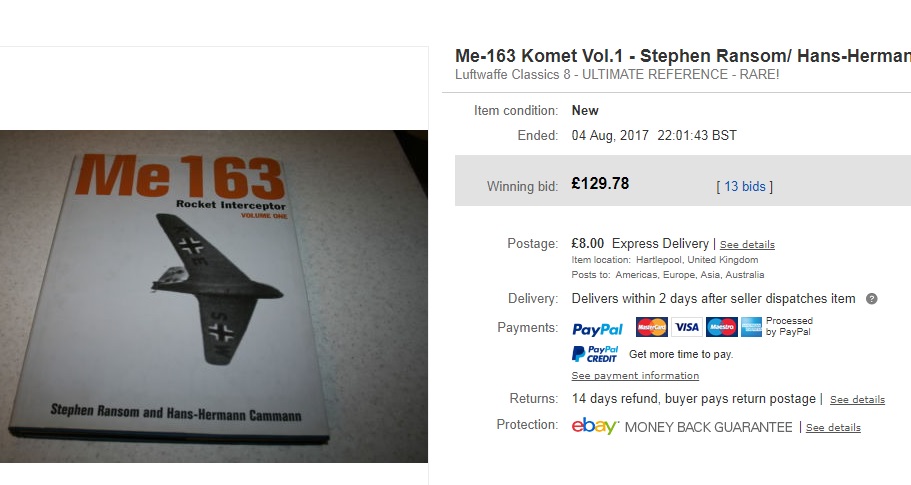Click the American Express card icon
The width and height of the screenshot is (911, 485).
pos(751,327)
